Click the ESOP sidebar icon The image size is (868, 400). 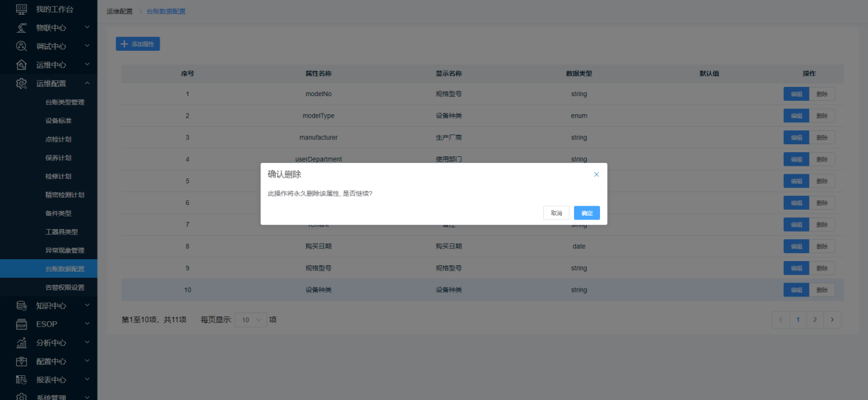click(21, 325)
